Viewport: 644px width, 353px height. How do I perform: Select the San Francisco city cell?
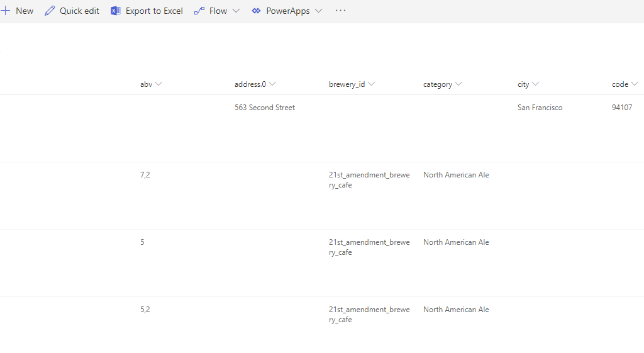tap(540, 108)
